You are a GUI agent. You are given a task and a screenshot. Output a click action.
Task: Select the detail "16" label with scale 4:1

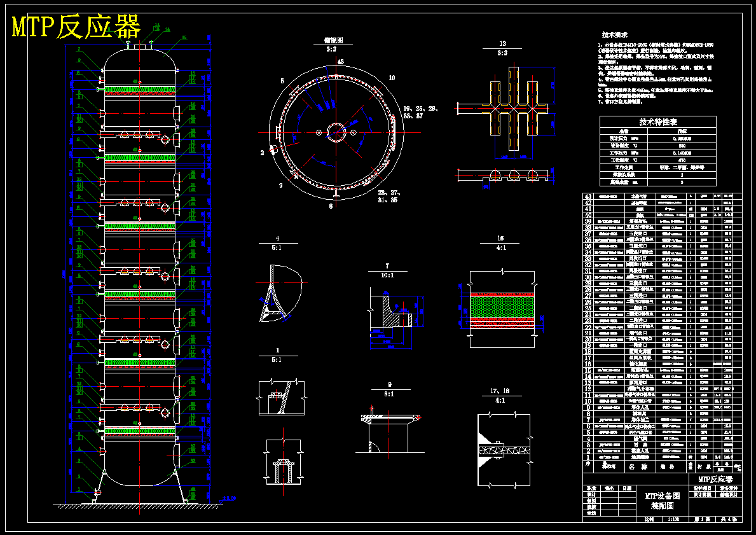click(500, 239)
